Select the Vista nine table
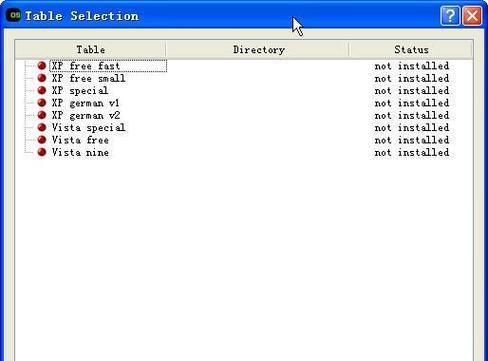The width and height of the screenshot is (488, 361). point(80,152)
